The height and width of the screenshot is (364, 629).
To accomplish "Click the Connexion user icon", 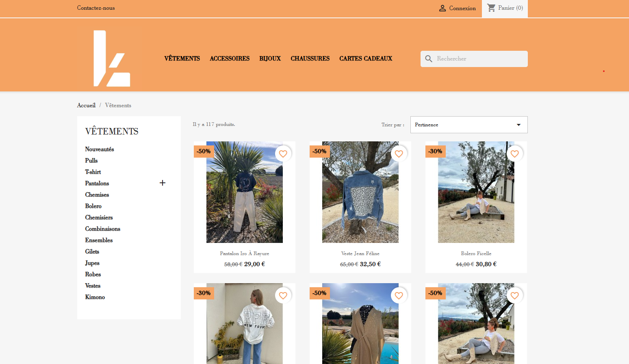I will (x=442, y=8).
